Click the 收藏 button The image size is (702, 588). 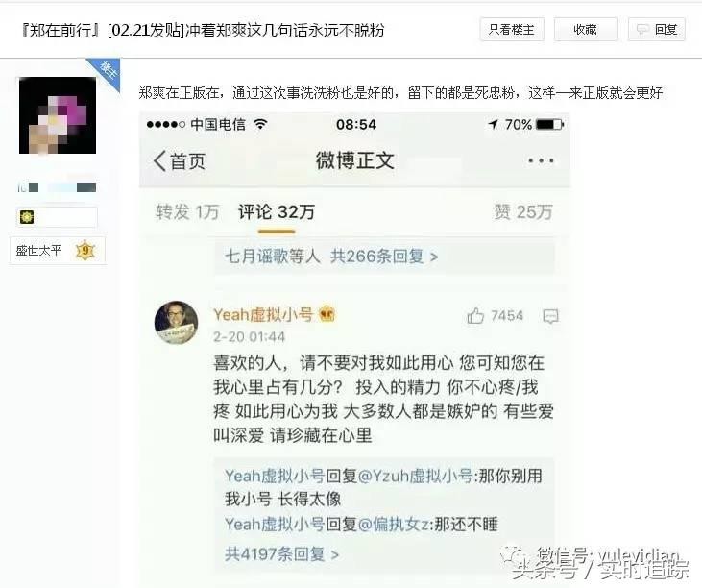coord(586,30)
